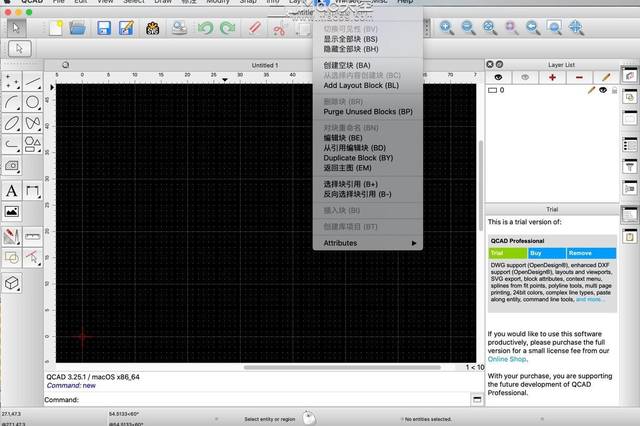
Task: Choose 创建空块 (BA) menu item
Action: point(368,65)
